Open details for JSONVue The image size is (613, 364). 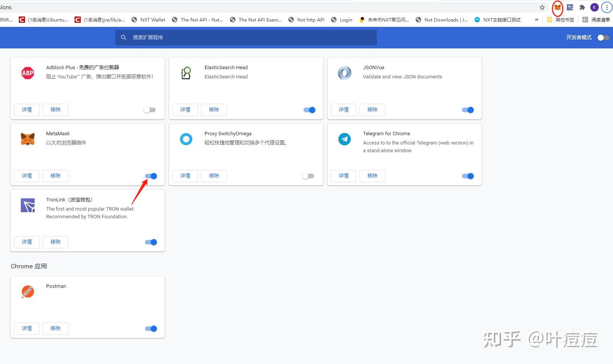coord(344,110)
